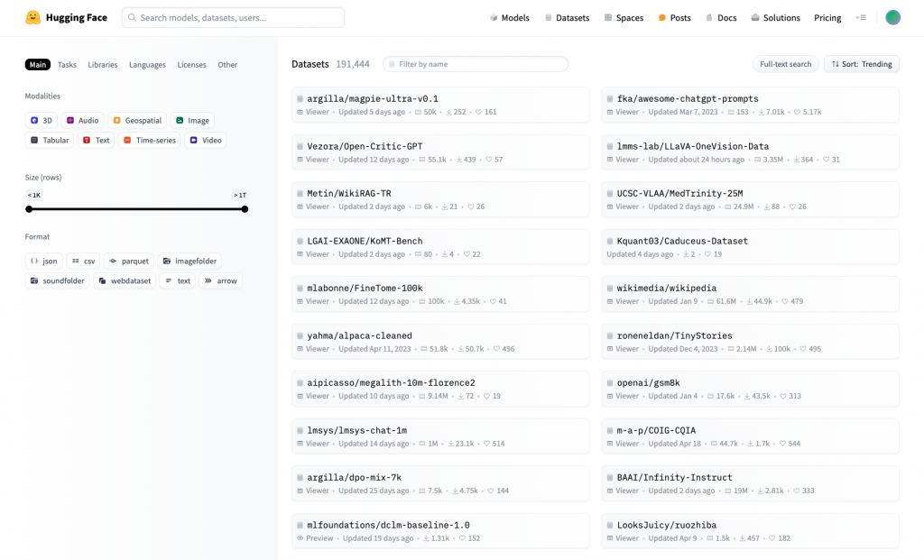Screen dimensions: 924x560
Task: Switch to the Languages filter tab
Action: pos(147,65)
